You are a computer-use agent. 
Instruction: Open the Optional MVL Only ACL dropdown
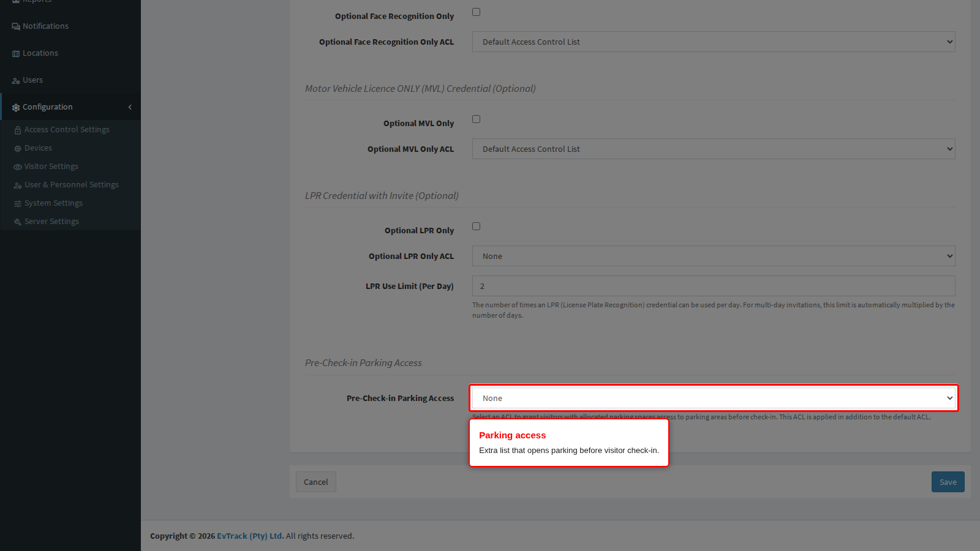pyautogui.click(x=714, y=149)
